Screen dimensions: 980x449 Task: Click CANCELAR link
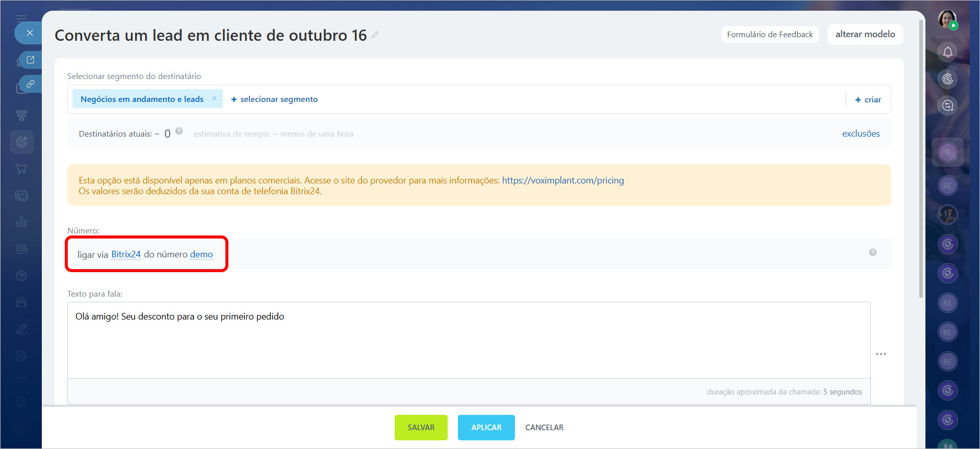tap(544, 428)
